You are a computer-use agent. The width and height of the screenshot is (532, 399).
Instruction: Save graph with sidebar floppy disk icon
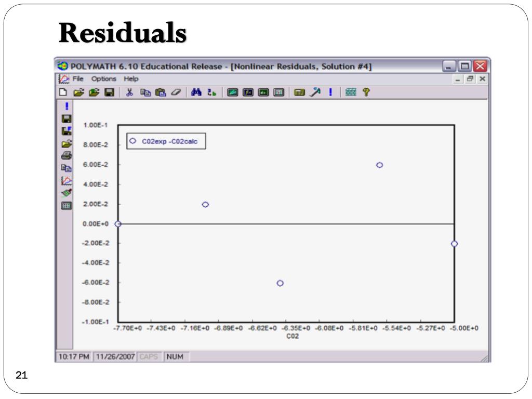[66, 119]
